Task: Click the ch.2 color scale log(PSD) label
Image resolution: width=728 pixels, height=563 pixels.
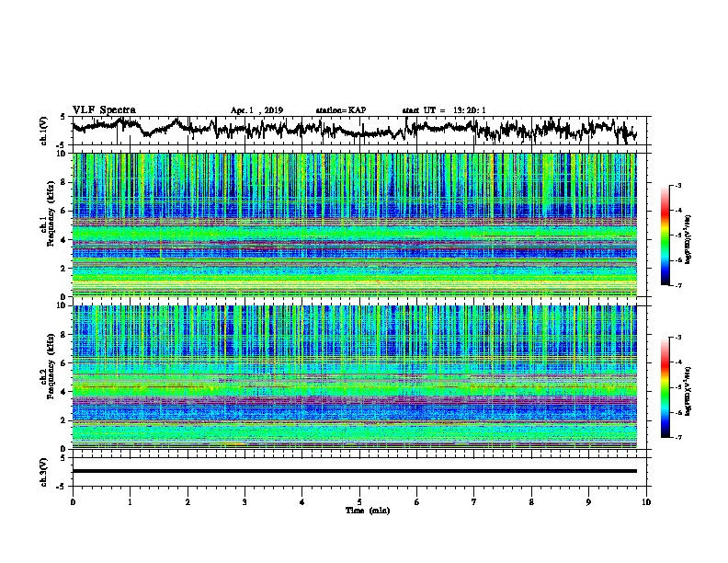Action: [x=688, y=391]
